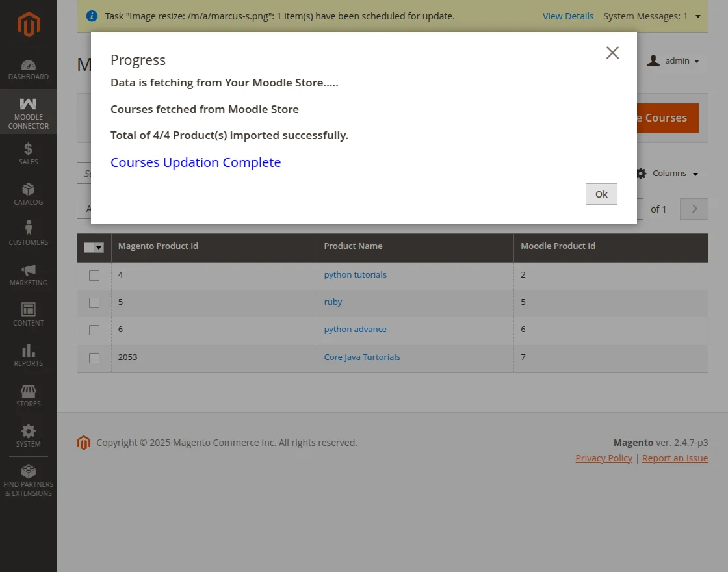728x572 pixels.
Task: Open the Content menu
Action: click(29, 315)
